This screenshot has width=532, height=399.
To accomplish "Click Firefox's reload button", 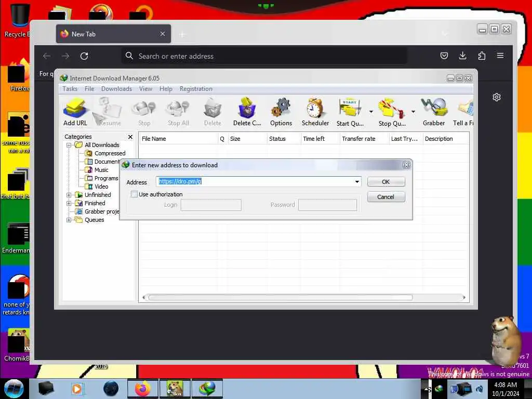I will [x=84, y=56].
